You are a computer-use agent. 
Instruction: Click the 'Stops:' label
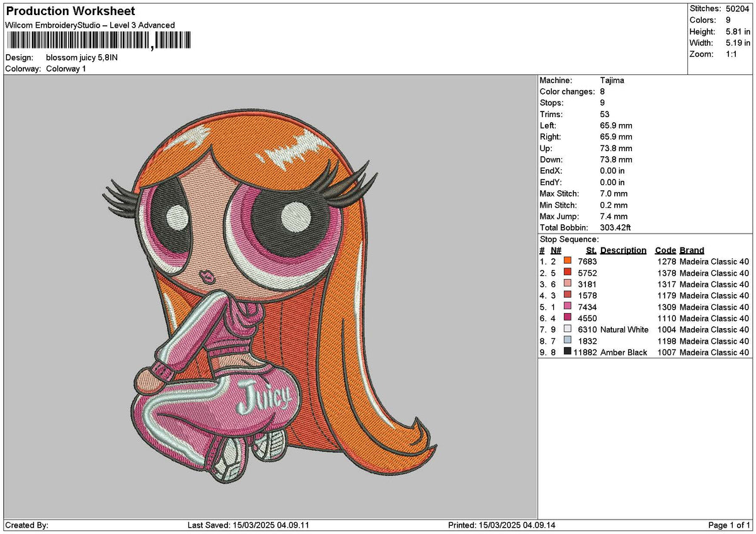pyautogui.click(x=552, y=103)
